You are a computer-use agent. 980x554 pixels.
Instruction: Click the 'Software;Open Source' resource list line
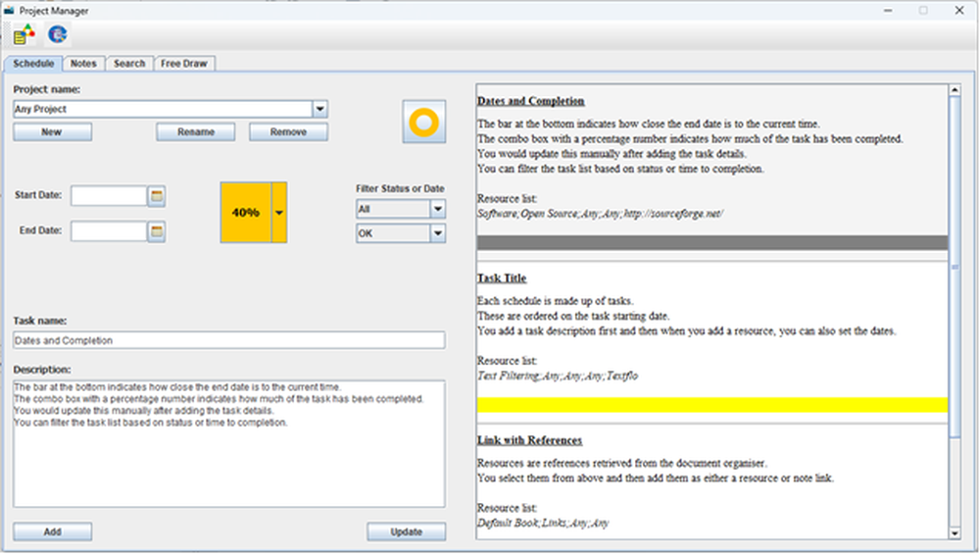click(600, 214)
